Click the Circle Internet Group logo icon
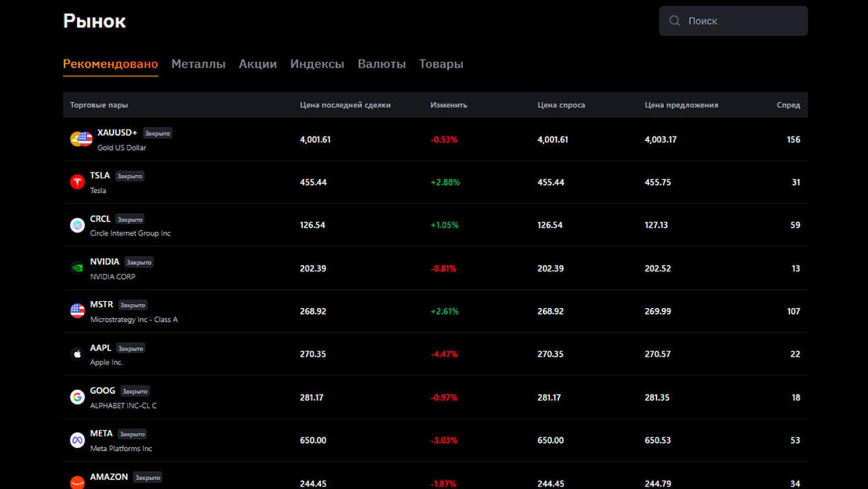The height and width of the screenshot is (489, 868). coord(78,225)
